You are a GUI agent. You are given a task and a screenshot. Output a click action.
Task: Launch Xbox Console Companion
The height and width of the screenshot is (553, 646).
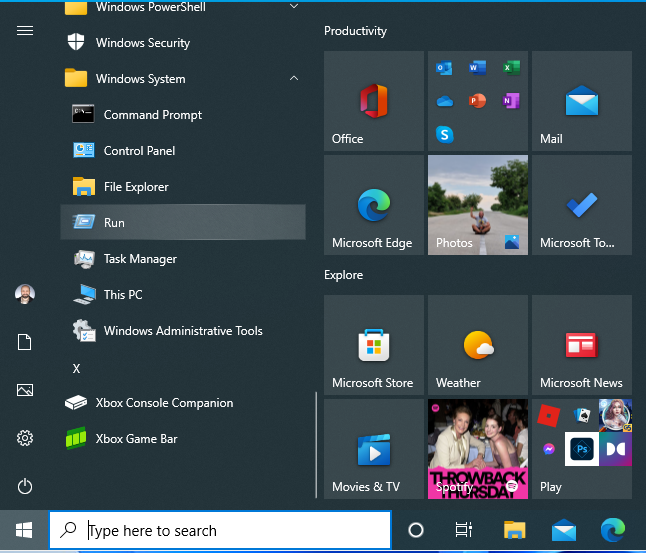tap(183, 403)
